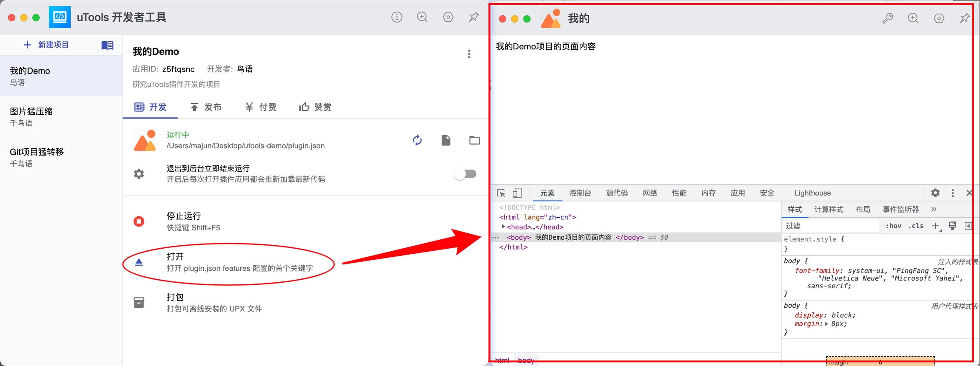Switch to the 发布 tab
980x366 pixels.
pyautogui.click(x=206, y=107)
